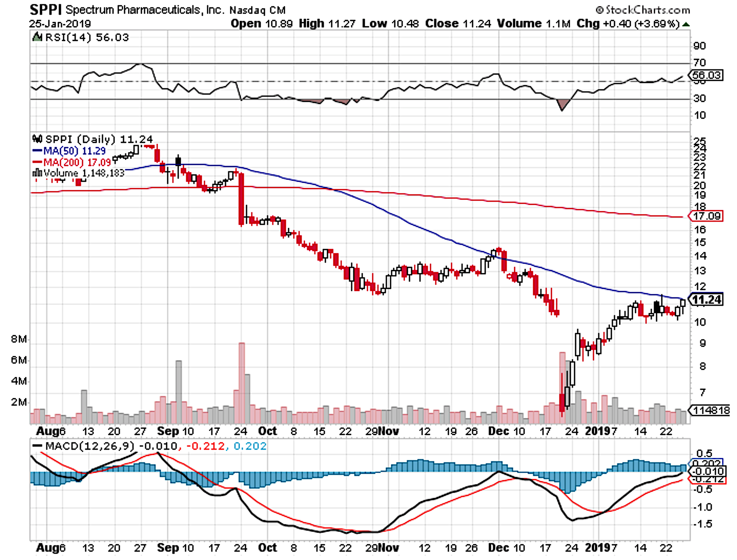Click the bold SPPI ticker symbol heading
Image resolution: width=737 pixels, height=560 pixels.
pyautogui.click(x=46, y=9)
